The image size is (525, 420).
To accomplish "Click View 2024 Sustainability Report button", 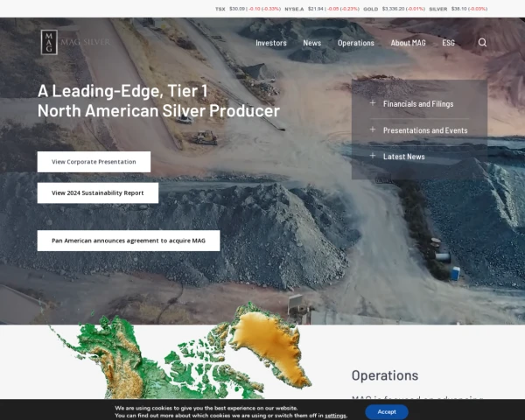I will point(98,192).
